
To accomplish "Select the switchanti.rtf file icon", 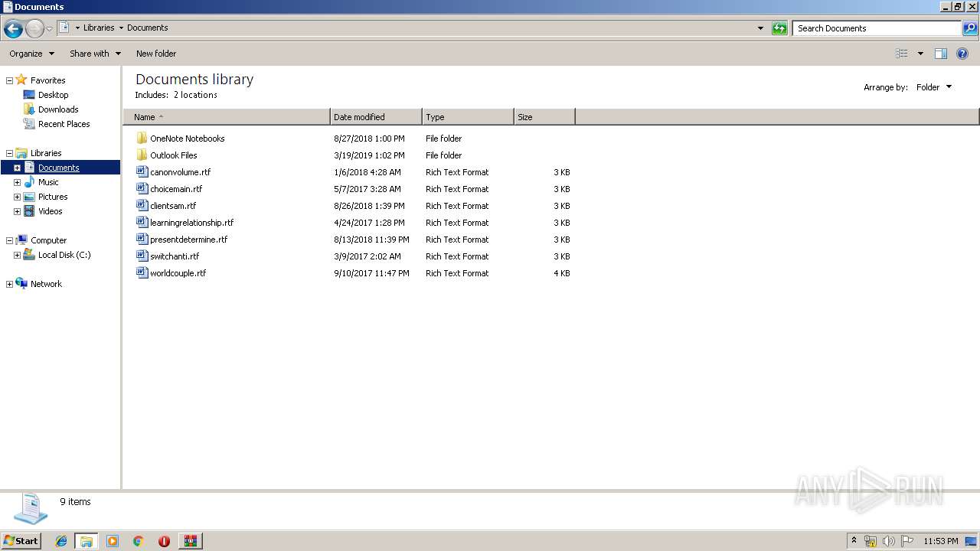I will pos(142,256).
